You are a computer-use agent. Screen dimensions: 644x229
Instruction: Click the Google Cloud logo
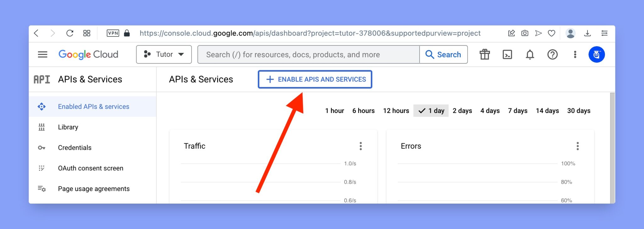88,54
